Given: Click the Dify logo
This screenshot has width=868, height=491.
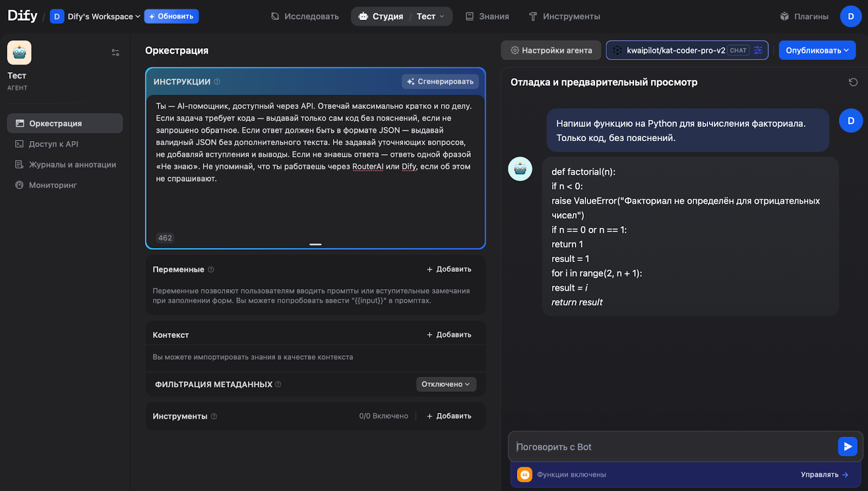Looking at the screenshot, I should [22, 15].
